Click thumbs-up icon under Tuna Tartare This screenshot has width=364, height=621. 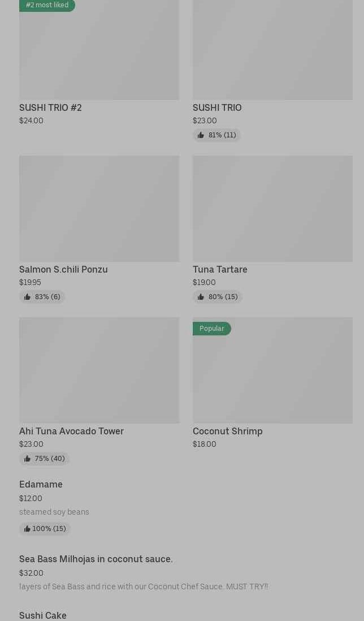[x=201, y=297]
